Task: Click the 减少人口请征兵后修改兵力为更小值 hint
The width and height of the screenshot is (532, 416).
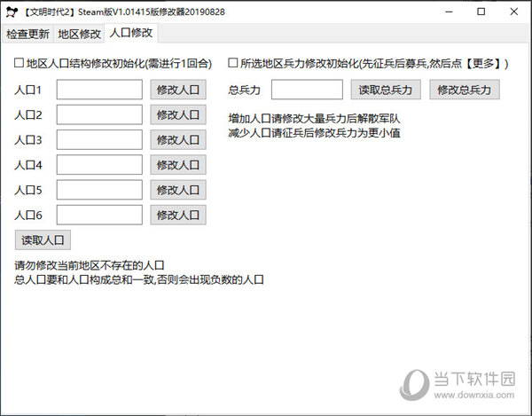Action: pyautogui.click(x=314, y=133)
